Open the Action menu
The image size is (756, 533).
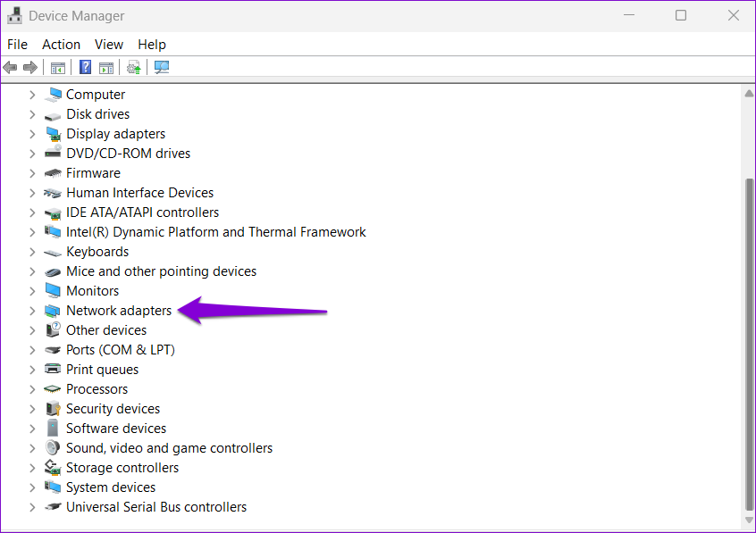[x=62, y=45]
